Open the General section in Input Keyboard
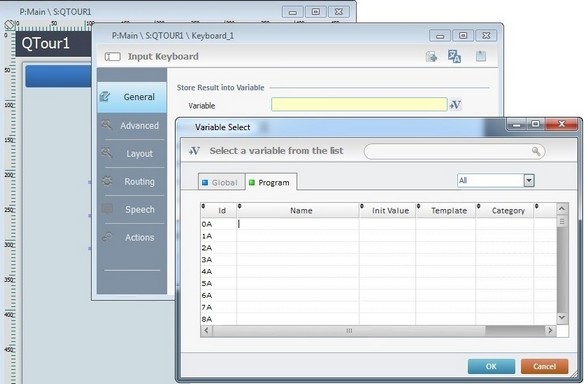The image size is (584, 384). [132, 97]
